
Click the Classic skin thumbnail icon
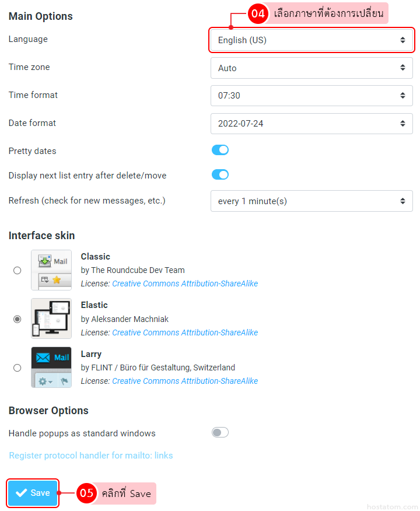tap(51, 270)
